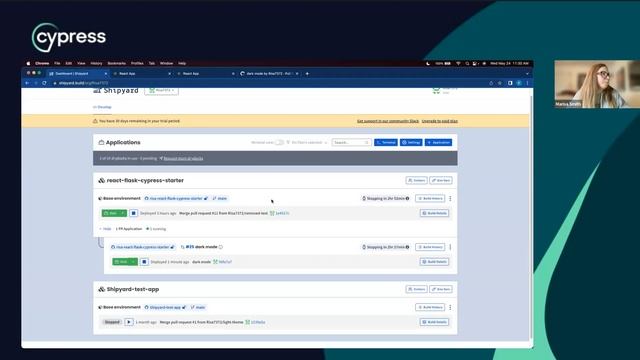Click Shipyard logo in page header
The width and height of the screenshot is (640, 360).
116,91
